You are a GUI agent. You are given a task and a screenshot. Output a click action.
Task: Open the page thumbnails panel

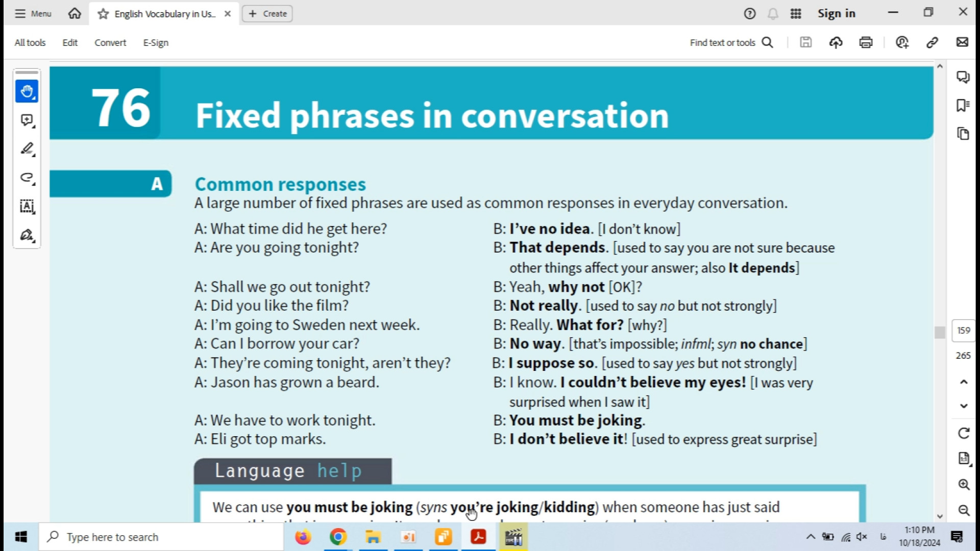[963, 134]
